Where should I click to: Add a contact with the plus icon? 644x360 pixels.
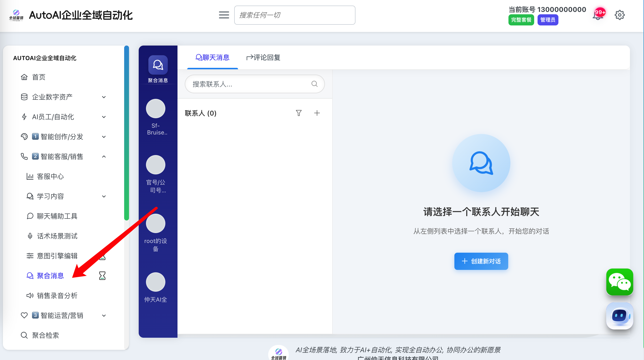coord(317,113)
